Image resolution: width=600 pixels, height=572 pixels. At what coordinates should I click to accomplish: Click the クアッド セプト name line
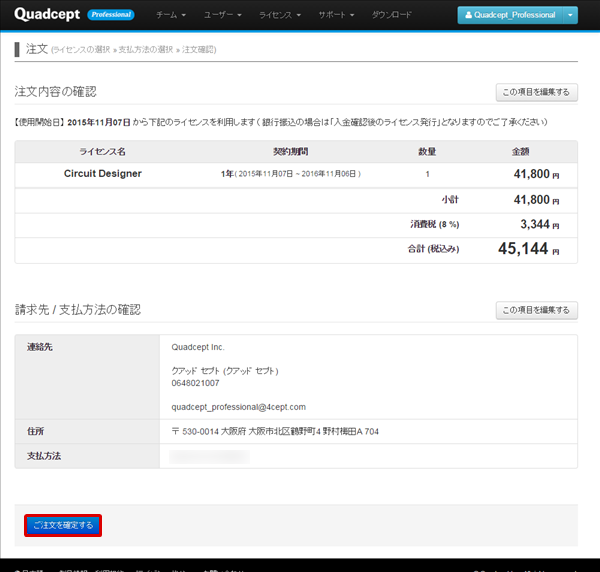225,371
